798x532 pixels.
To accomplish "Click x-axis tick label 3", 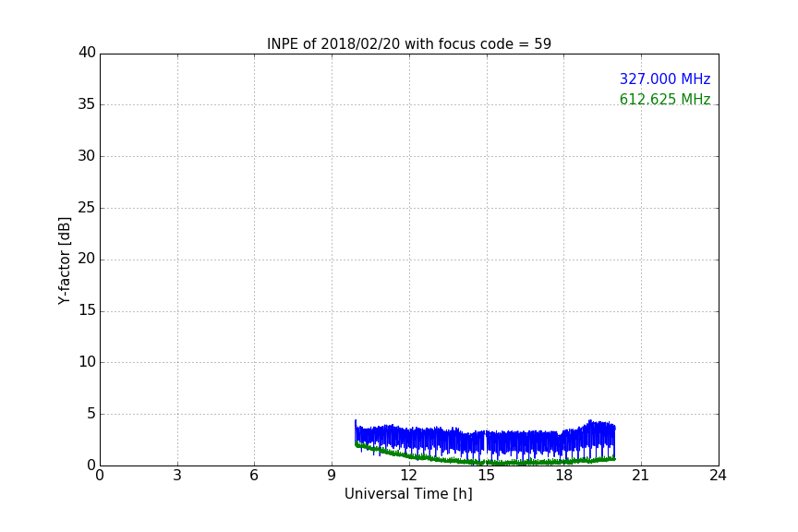I will (177, 476).
